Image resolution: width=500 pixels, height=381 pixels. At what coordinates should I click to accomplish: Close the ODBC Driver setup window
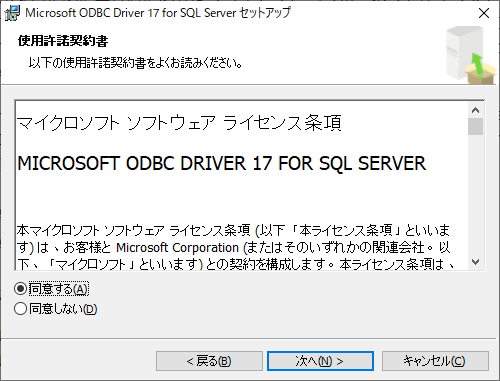pos(484,13)
